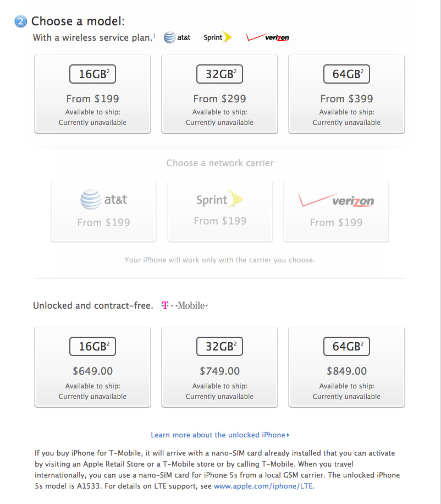Select the unlocked 32GB $749.00 model
Viewport: 441px width, 504px height.
click(x=219, y=367)
